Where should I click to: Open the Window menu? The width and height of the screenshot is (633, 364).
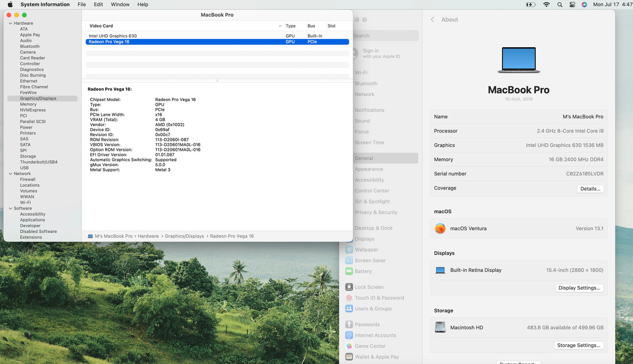(x=120, y=4)
